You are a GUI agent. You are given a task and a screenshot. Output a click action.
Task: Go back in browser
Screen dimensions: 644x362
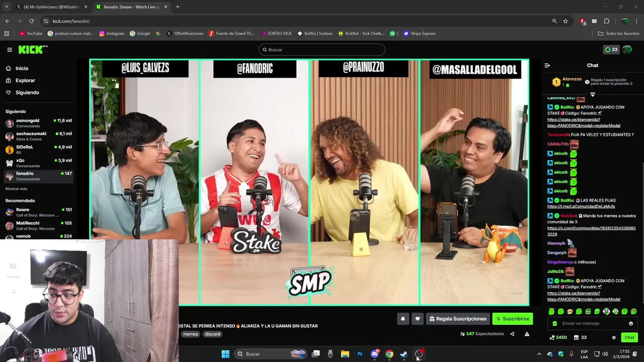(x=7, y=21)
